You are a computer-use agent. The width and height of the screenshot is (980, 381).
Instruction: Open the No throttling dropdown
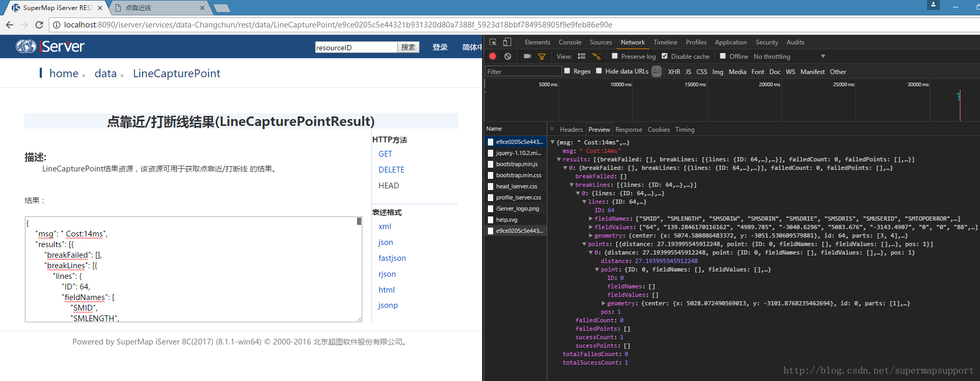789,57
